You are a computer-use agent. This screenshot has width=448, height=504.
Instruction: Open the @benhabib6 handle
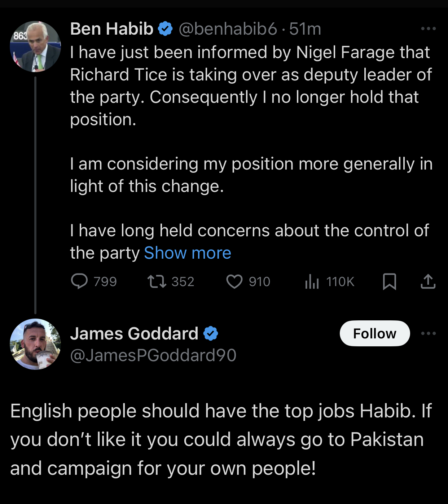(x=228, y=29)
